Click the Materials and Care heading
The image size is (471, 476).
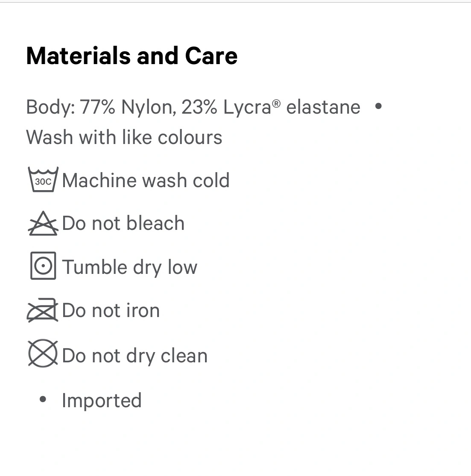pyautogui.click(x=132, y=56)
